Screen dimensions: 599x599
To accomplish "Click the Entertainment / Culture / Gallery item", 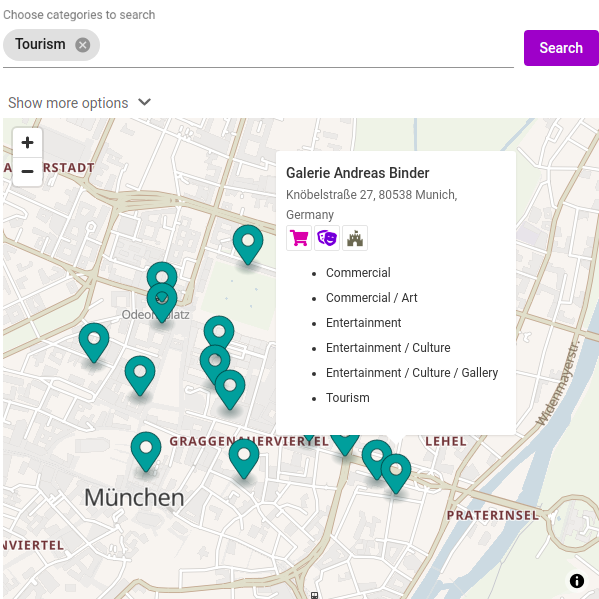I will pyautogui.click(x=412, y=373).
